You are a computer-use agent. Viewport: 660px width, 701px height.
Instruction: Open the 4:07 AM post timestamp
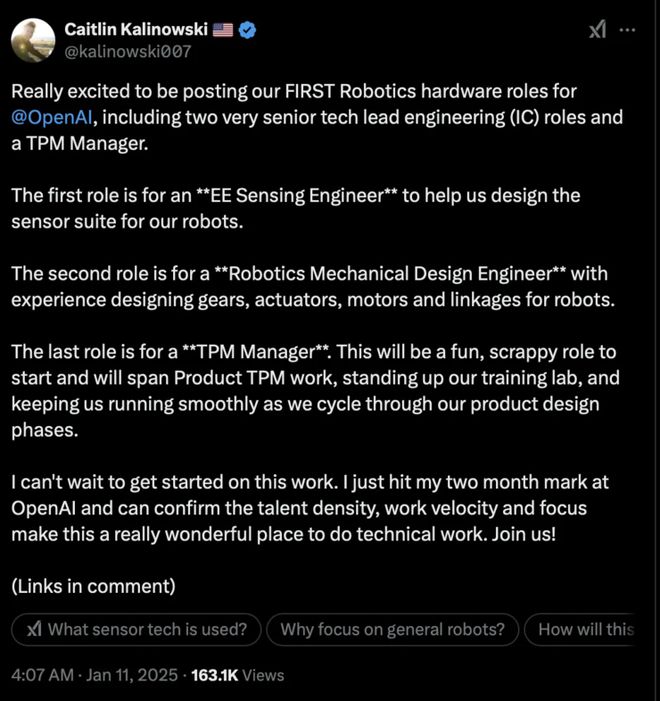click(x=42, y=675)
